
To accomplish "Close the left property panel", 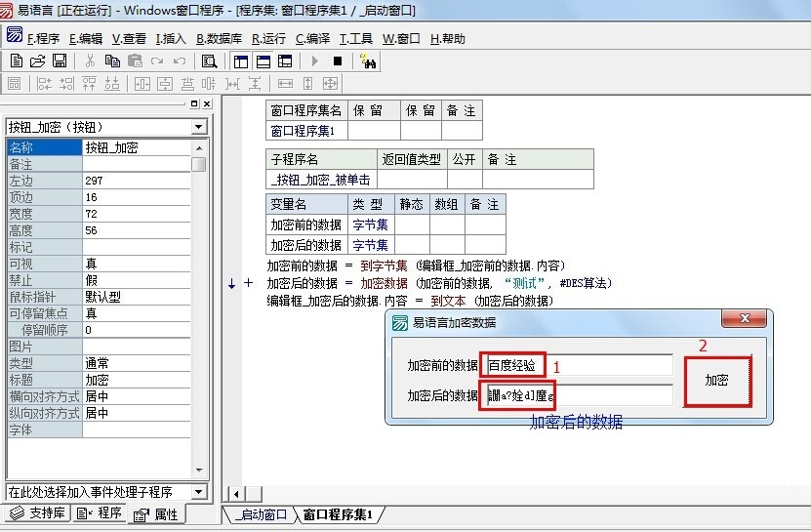I will click(x=207, y=103).
